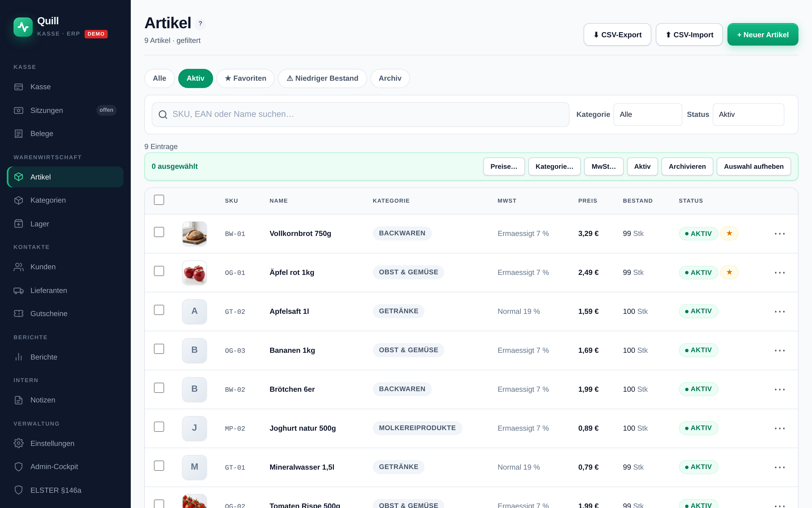This screenshot has width=812, height=508.
Task: Click the Vollkornbrot bread thumbnail
Action: (194, 233)
